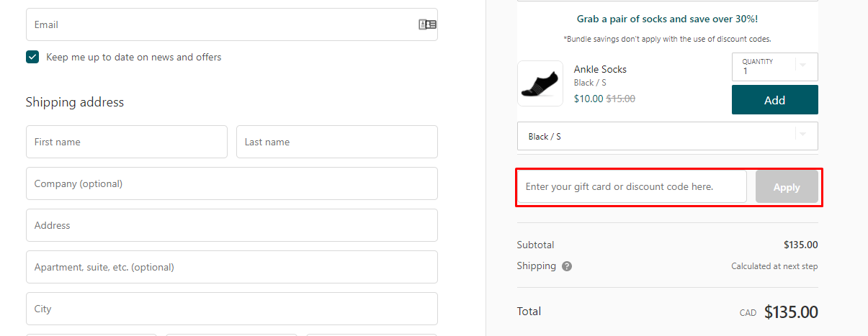Image resolution: width=868 pixels, height=336 pixels.
Task: Click the Ankle Socks product thumbnail
Action: click(540, 83)
